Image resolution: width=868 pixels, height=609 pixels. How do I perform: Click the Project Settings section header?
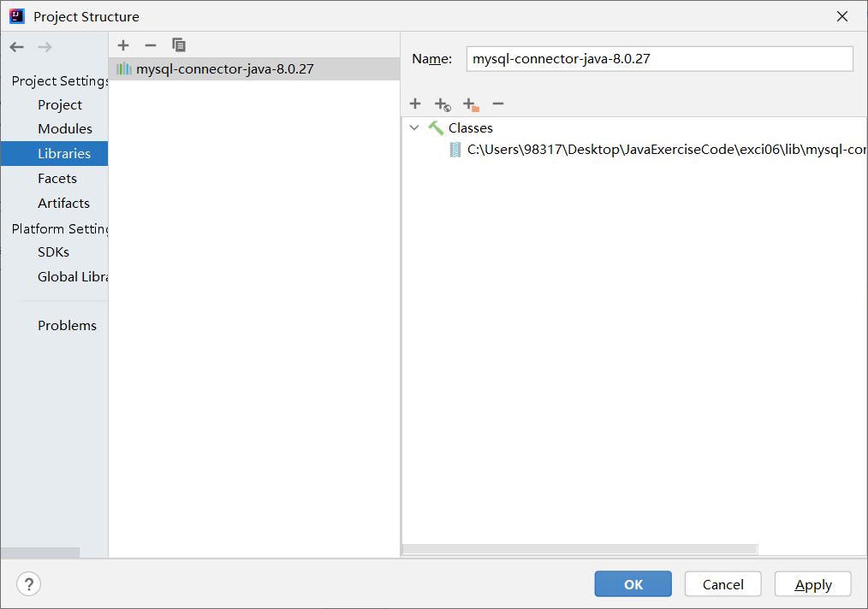coord(60,80)
